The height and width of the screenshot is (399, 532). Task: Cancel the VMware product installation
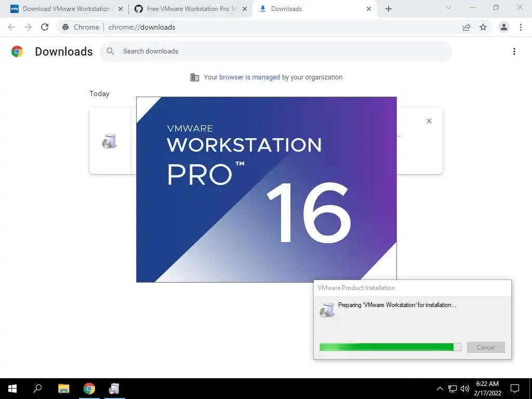tap(486, 347)
